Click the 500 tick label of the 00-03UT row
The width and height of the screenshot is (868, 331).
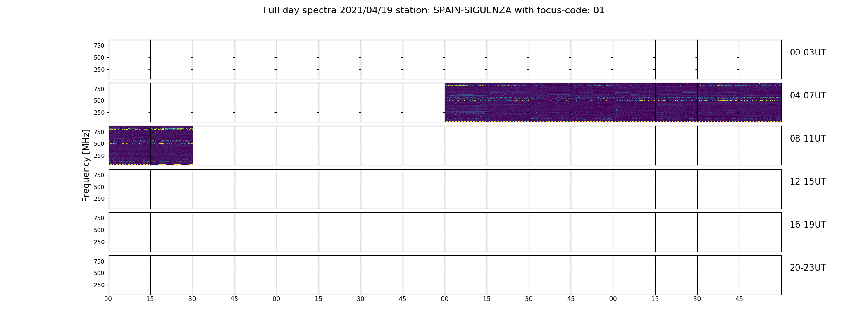coord(99,58)
